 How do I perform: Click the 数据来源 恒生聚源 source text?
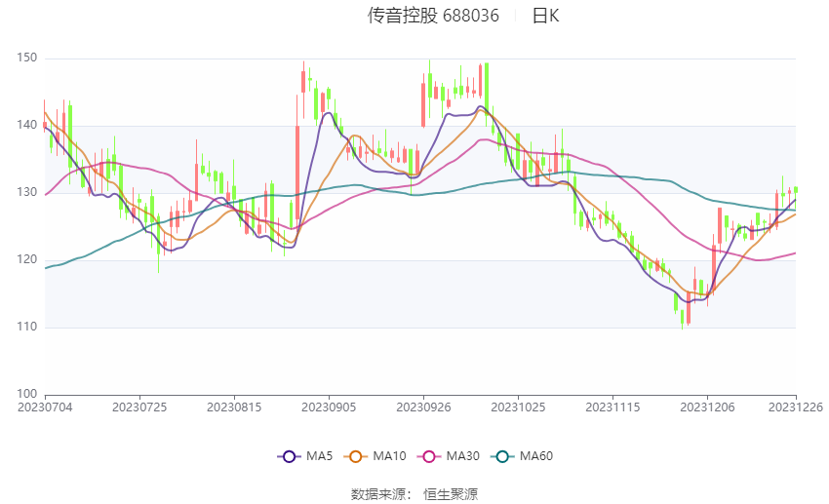(x=414, y=494)
